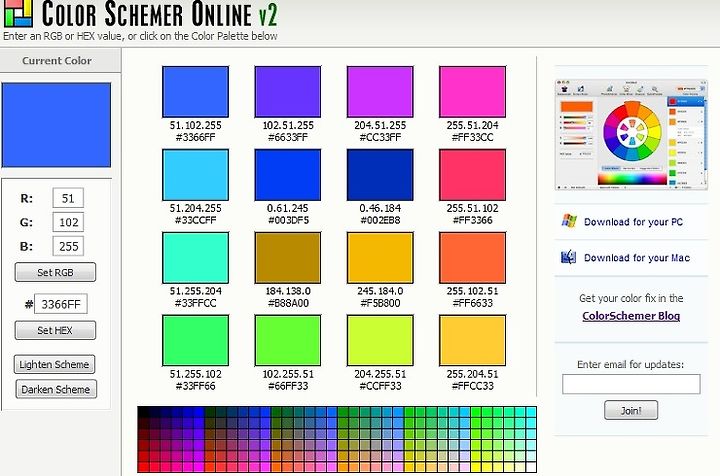Screen dimensions: 720x476
Task: Select the #FF6633 orange swatch
Action: coord(472,258)
